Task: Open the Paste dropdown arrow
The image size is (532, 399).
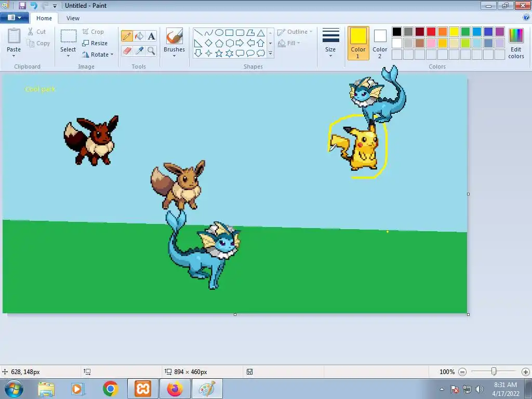Action: coord(14,56)
